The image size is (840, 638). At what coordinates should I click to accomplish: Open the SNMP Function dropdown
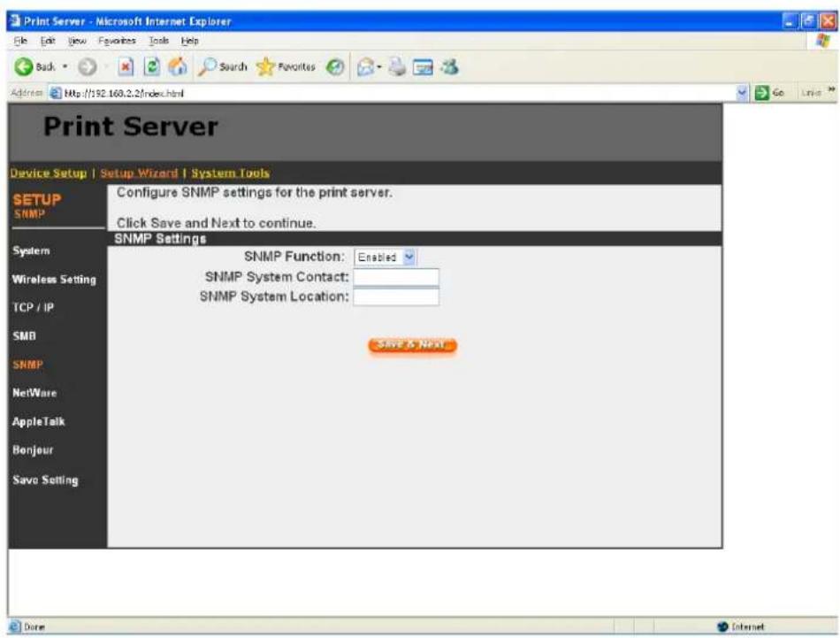pyautogui.click(x=385, y=258)
